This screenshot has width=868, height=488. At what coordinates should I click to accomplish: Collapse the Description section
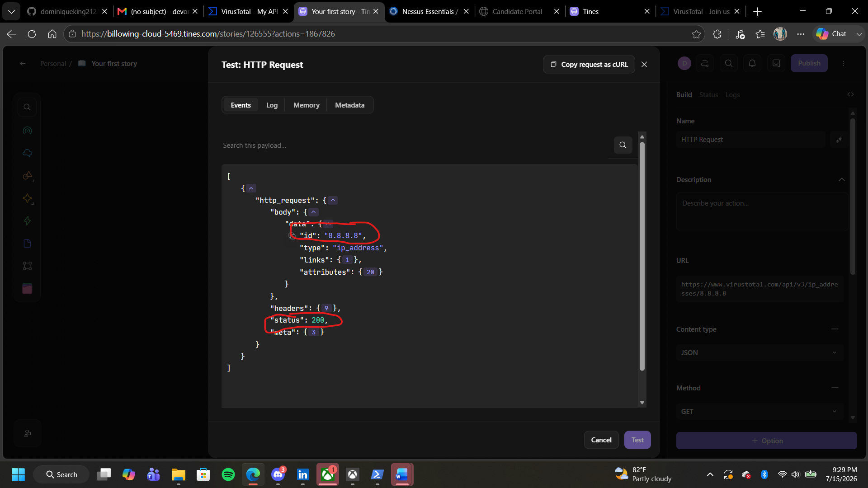pyautogui.click(x=841, y=180)
